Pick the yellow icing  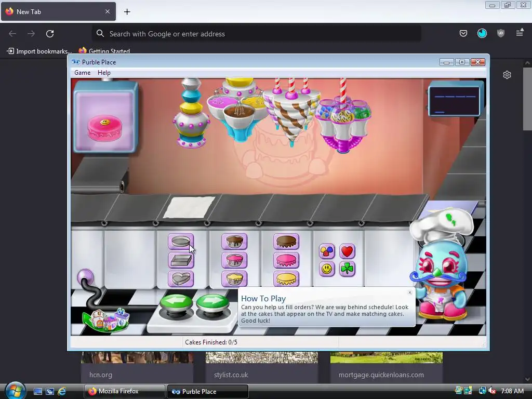286,279
